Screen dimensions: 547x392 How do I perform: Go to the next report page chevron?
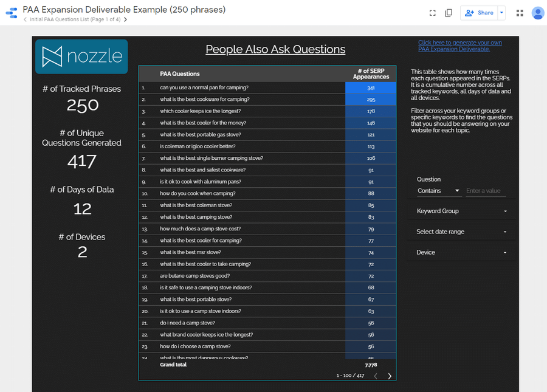pyautogui.click(x=125, y=19)
